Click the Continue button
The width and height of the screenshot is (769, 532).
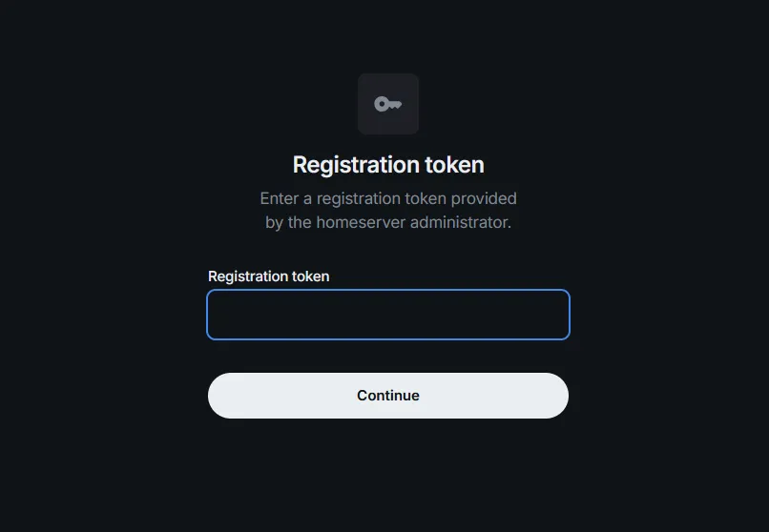click(388, 396)
